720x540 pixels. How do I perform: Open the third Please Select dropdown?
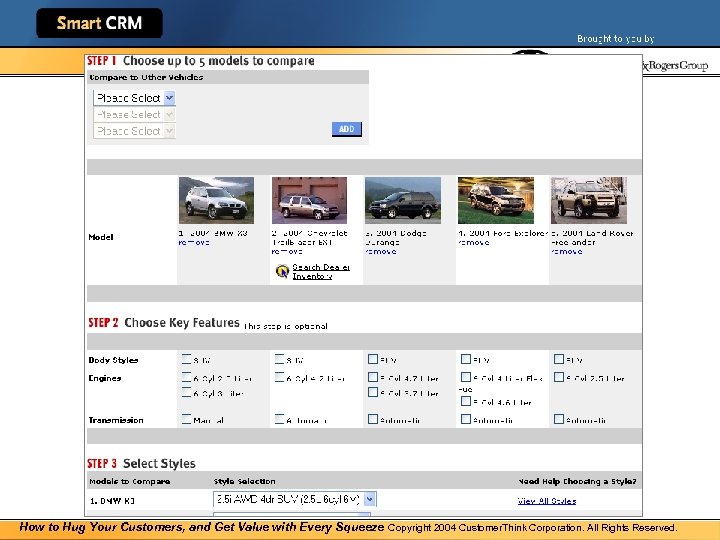(134, 131)
